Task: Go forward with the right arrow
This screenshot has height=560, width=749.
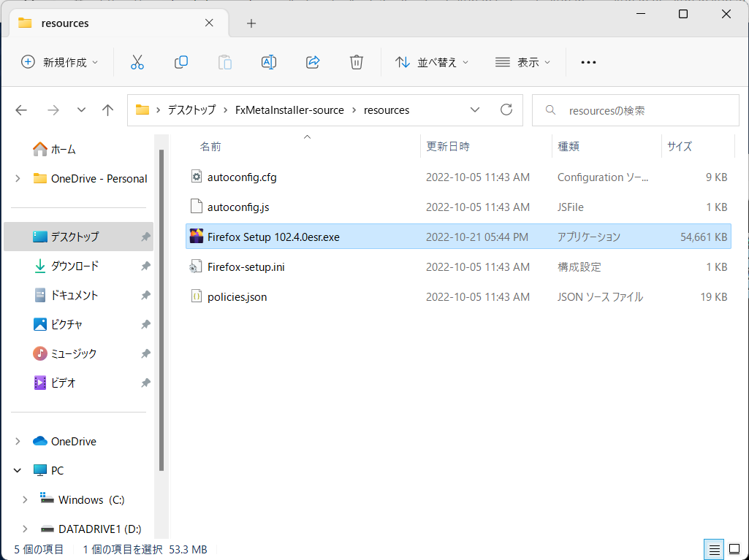Action: (x=53, y=110)
